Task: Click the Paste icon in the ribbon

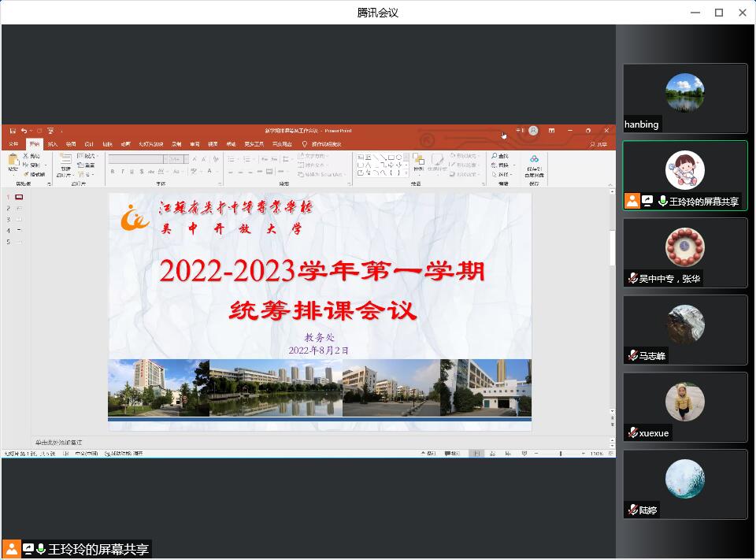Action: pyautogui.click(x=13, y=161)
